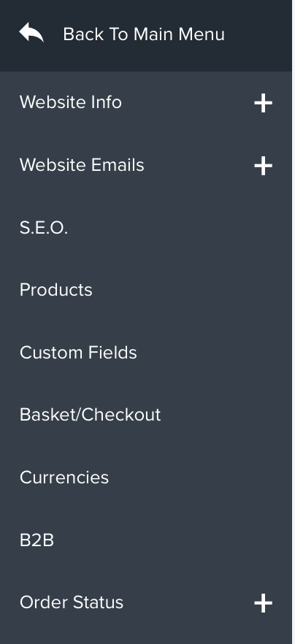Open the B2B settings entry
Image resolution: width=295 pixels, height=644 pixels.
click(x=37, y=540)
